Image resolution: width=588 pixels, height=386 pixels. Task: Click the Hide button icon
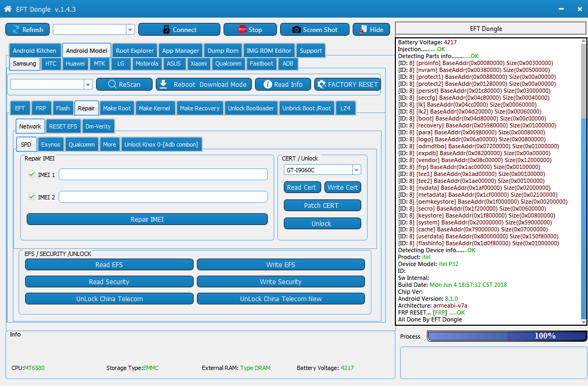pos(363,29)
